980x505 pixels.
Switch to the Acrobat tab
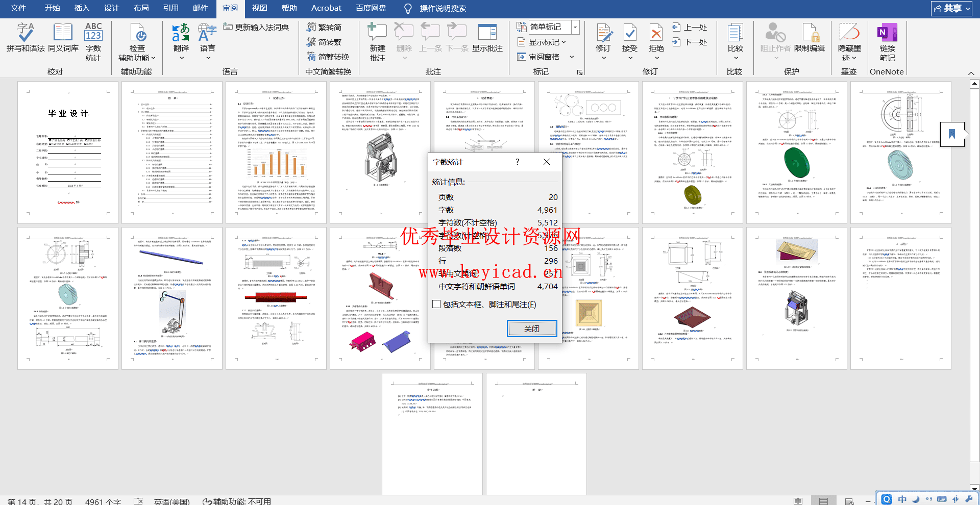point(326,8)
